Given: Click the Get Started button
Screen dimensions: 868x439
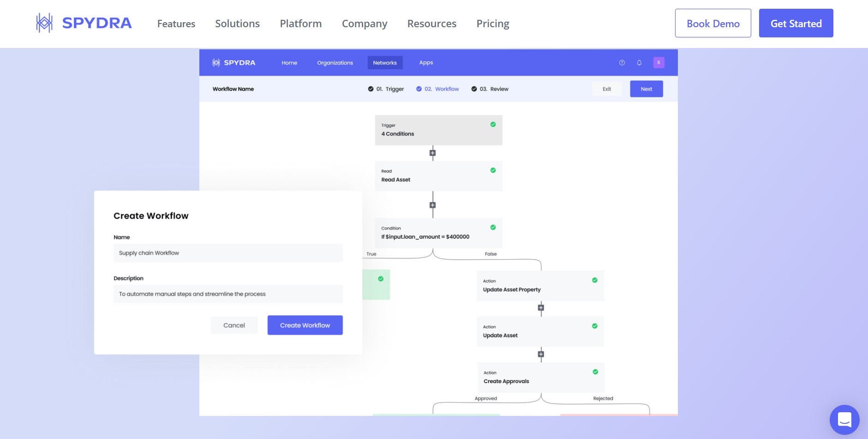Looking at the screenshot, I should tap(796, 23).
